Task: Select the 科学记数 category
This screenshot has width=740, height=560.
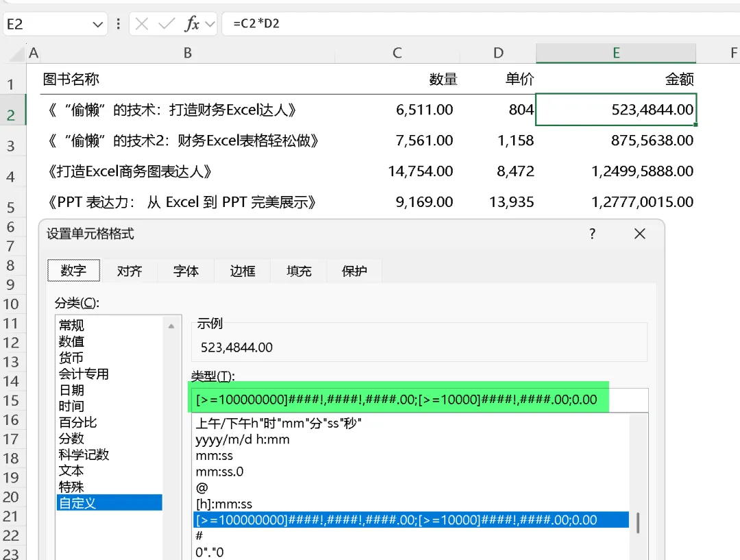Action: (109, 454)
